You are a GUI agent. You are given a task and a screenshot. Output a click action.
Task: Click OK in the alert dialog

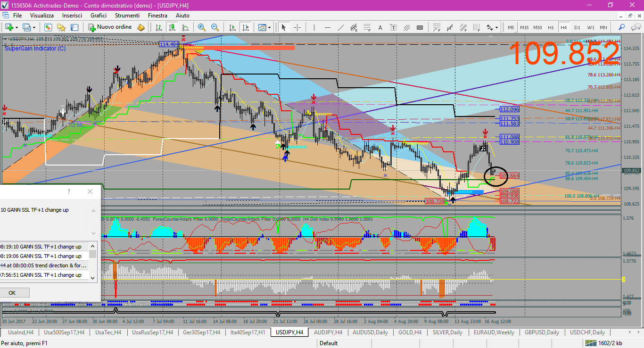12,293
